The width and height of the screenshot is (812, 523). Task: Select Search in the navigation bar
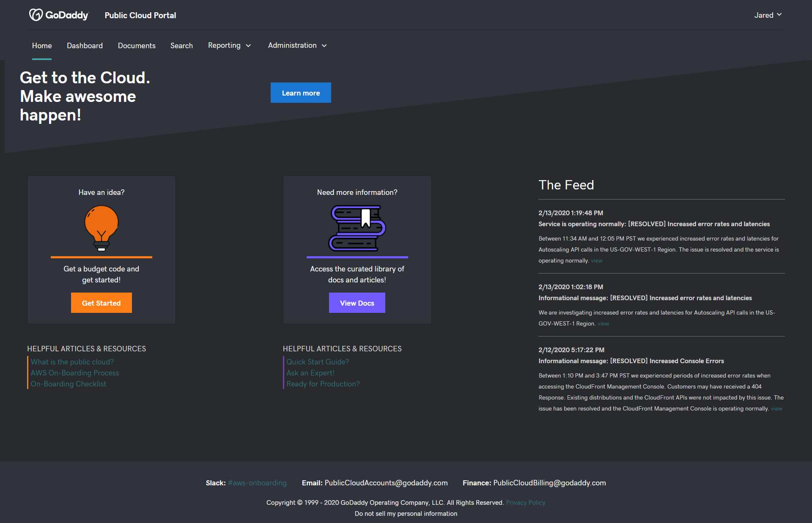(181, 46)
